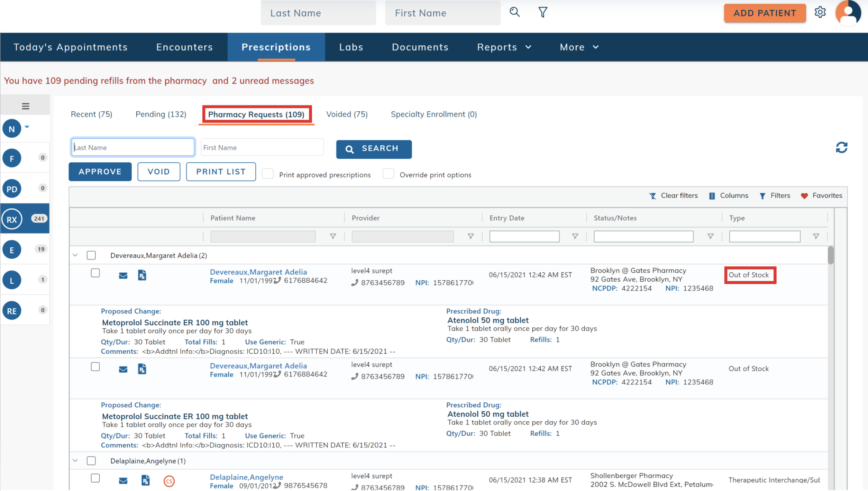Enable Print approved prescriptions checkbox
Image resolution: width=868 pixels, height=491 pixels.
[268, 174]
